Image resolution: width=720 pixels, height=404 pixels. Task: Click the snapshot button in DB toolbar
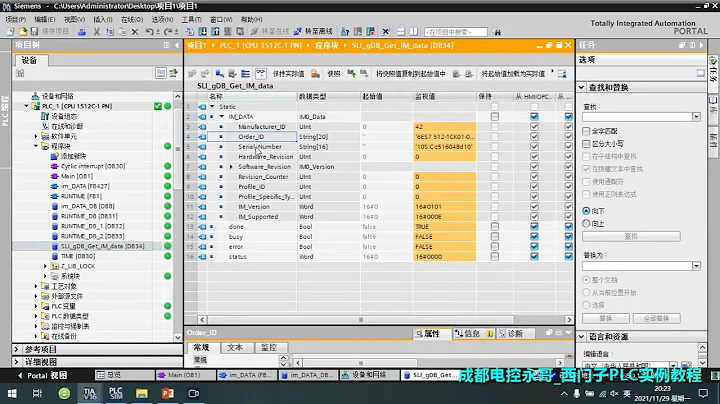[334, 73]
